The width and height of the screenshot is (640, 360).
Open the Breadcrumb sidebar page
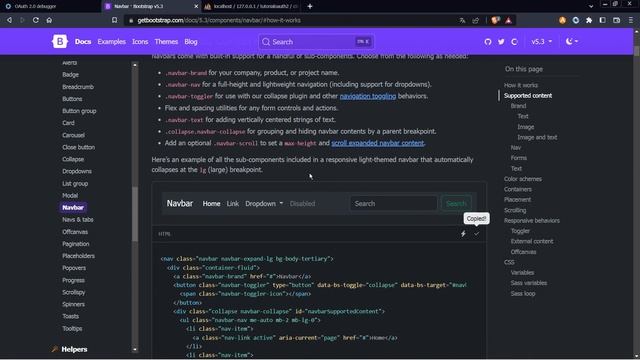click(x=78, y=87)
